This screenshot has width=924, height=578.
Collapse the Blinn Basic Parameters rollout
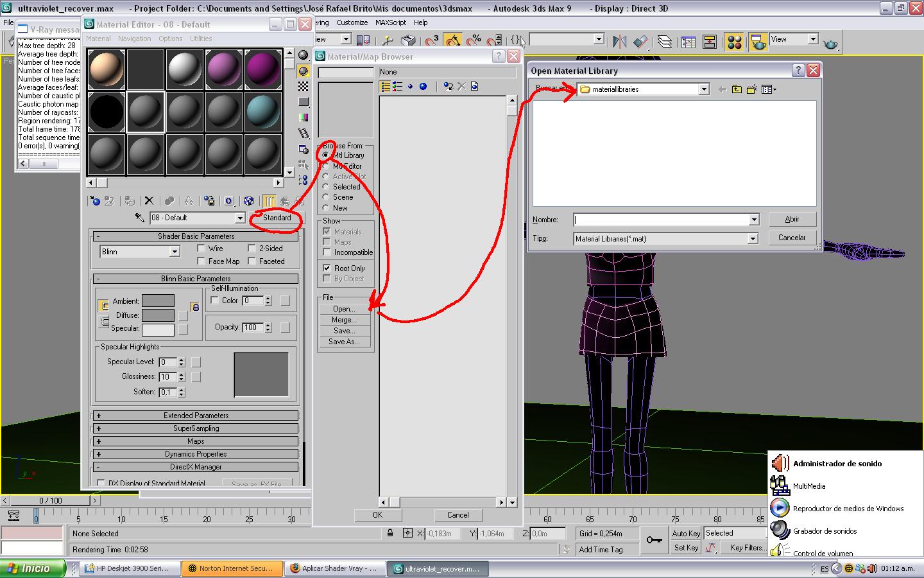[x=196, y=279]
